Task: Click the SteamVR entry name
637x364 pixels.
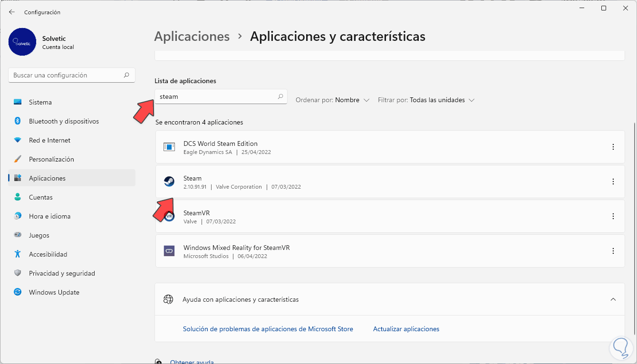Action: (197, 213)
